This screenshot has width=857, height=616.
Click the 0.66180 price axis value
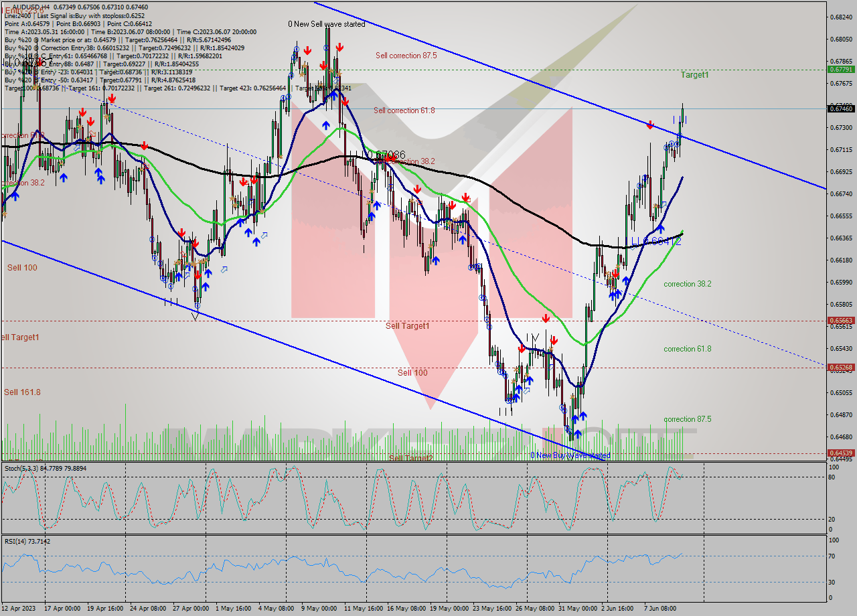tap(841, 260)
